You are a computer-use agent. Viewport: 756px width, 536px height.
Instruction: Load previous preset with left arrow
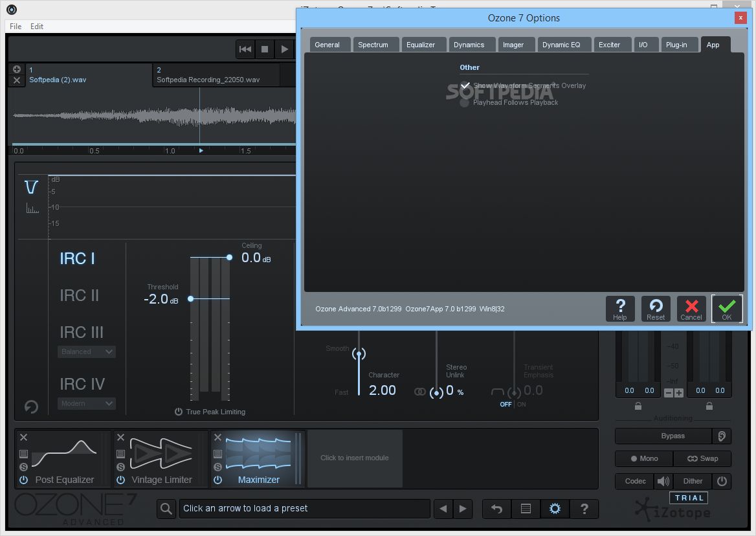(443, 509)
